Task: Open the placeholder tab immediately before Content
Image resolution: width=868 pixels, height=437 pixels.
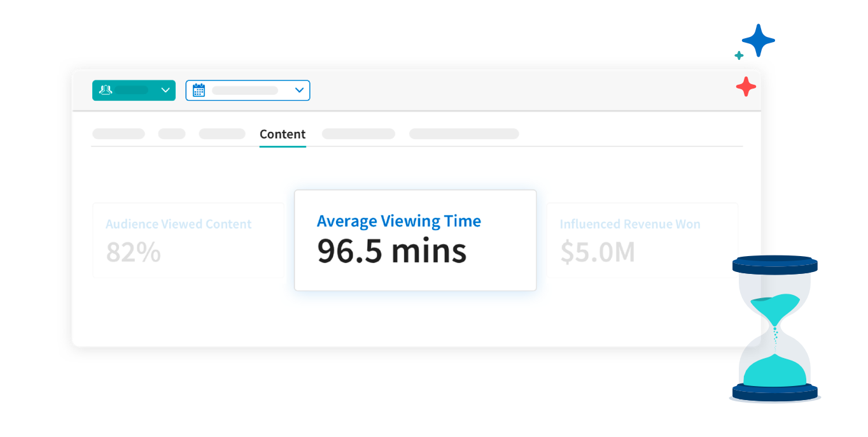Action: click(222, 134)
